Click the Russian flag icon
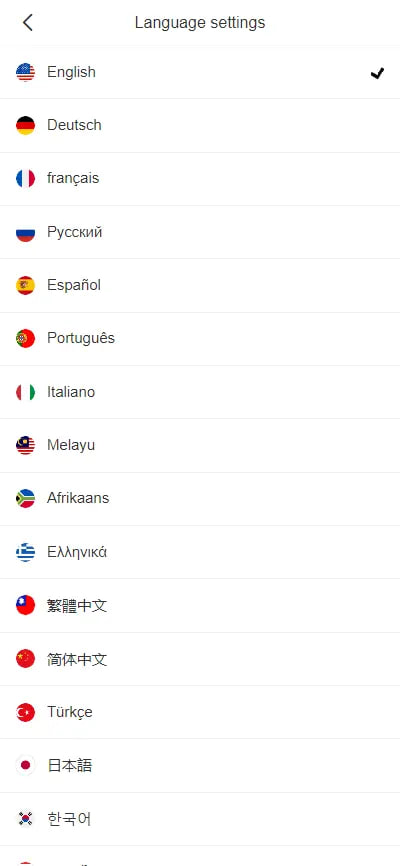The image size is (400, 866). click(25, 232)
